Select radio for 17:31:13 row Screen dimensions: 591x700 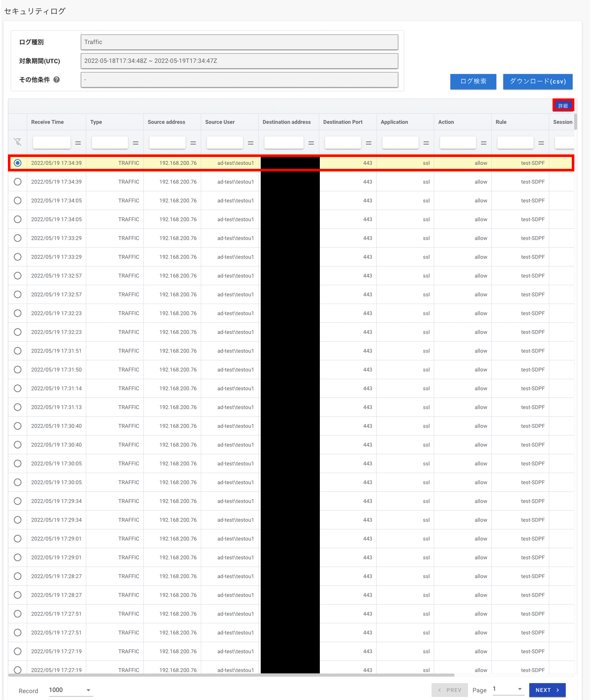pos(18,407)
